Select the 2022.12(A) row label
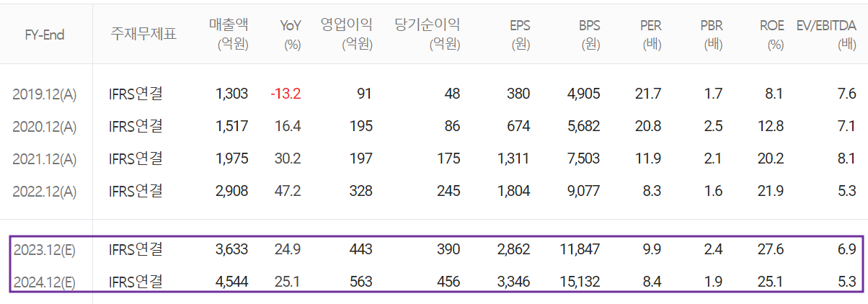This screenshot has height=304, width=868. [x=45, y=192]
